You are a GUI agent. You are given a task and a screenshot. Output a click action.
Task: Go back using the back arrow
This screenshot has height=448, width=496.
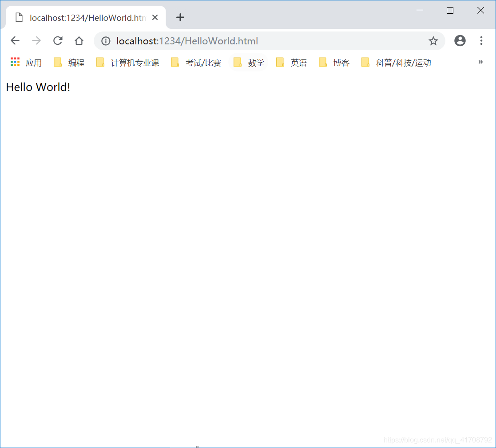click(x=15, y=41)
